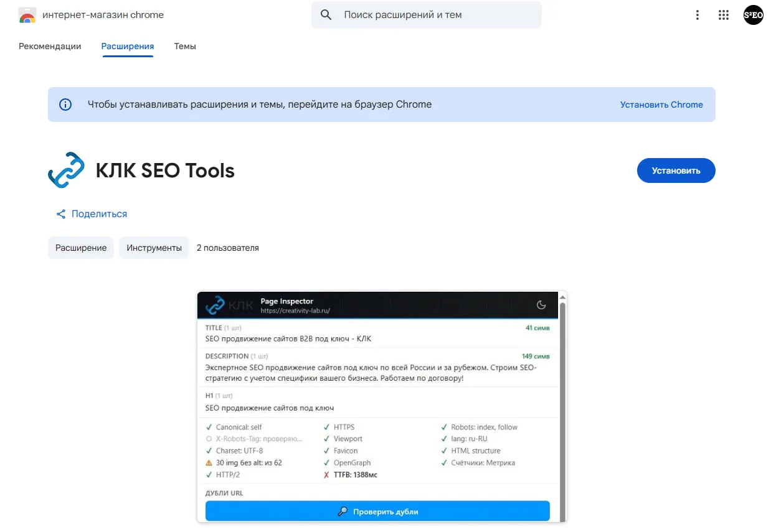Open the Рекомендации tab

coord(50,46)
